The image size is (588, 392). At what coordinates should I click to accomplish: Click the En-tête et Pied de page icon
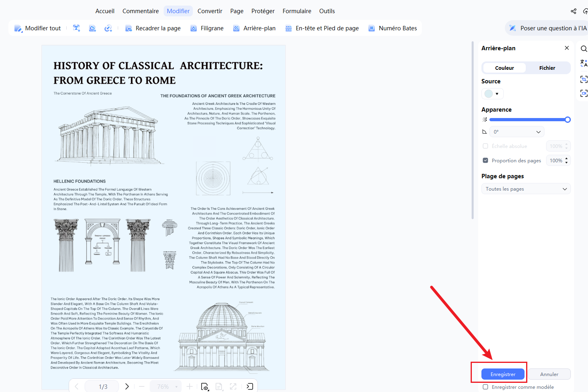tap(289, 28)
